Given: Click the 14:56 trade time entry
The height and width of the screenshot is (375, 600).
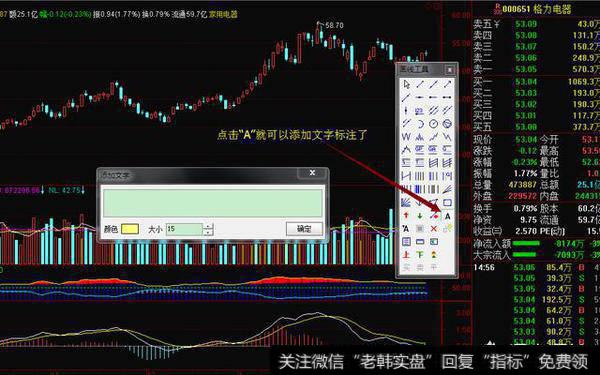Looking at the screenshot, I should click(484, 267).
